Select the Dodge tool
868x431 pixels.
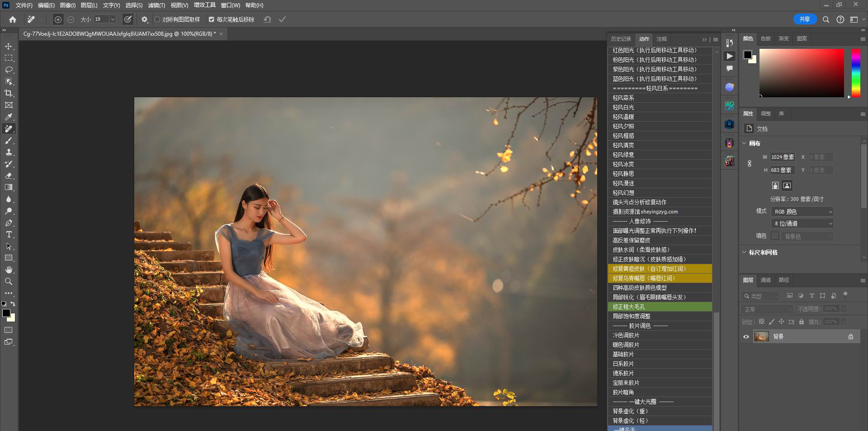(x=9, y=211)
